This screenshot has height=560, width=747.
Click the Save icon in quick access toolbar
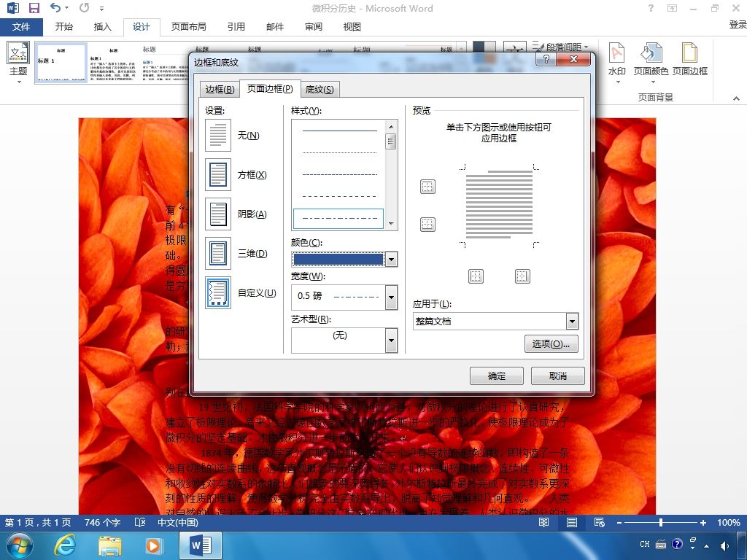34,8
